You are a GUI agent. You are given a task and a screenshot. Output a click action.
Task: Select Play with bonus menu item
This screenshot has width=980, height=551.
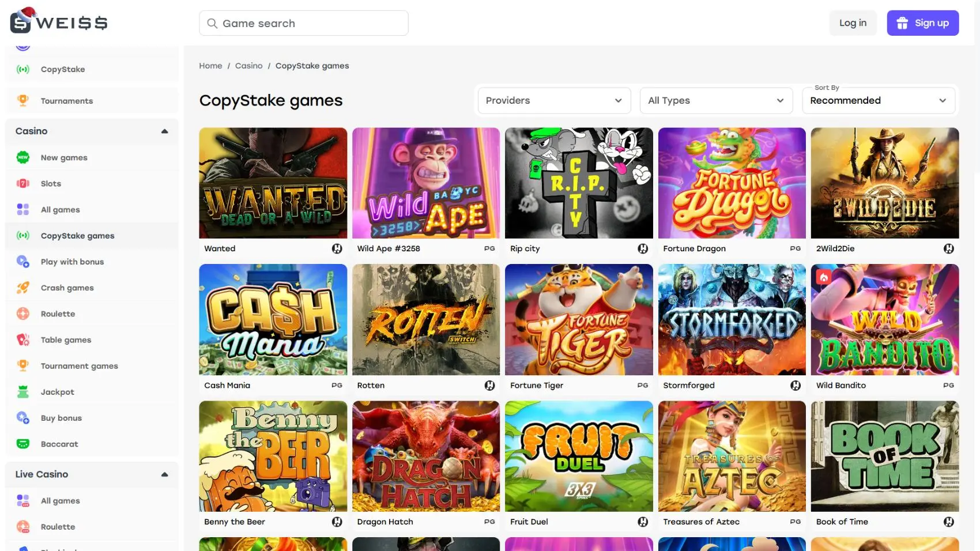click(72, 262)
